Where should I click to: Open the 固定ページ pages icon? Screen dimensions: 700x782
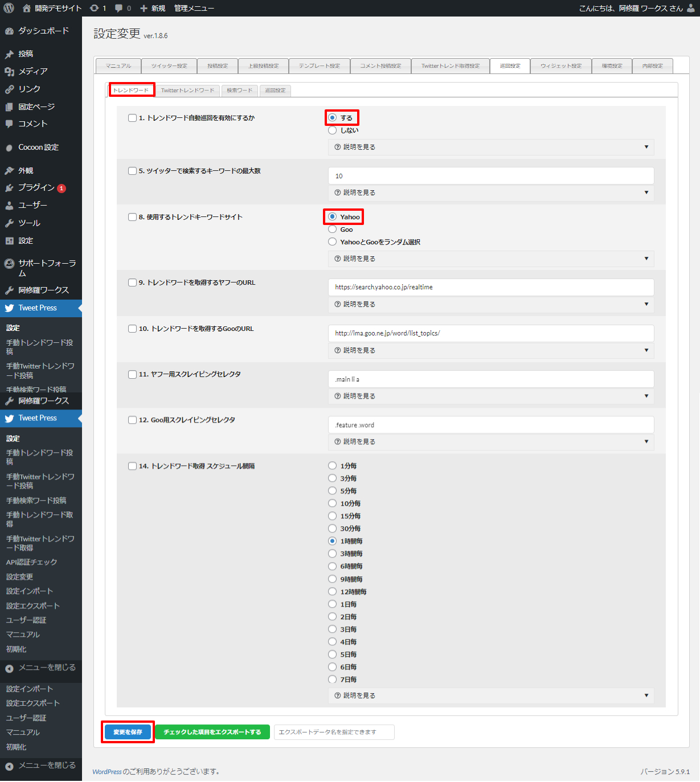pyautogui.click(x=9, y=107)
